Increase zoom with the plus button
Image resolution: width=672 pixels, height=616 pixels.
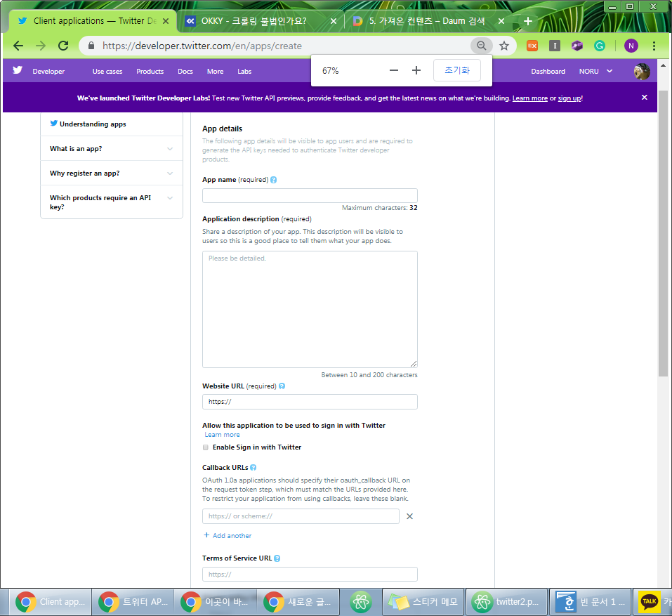click(416, 71)
